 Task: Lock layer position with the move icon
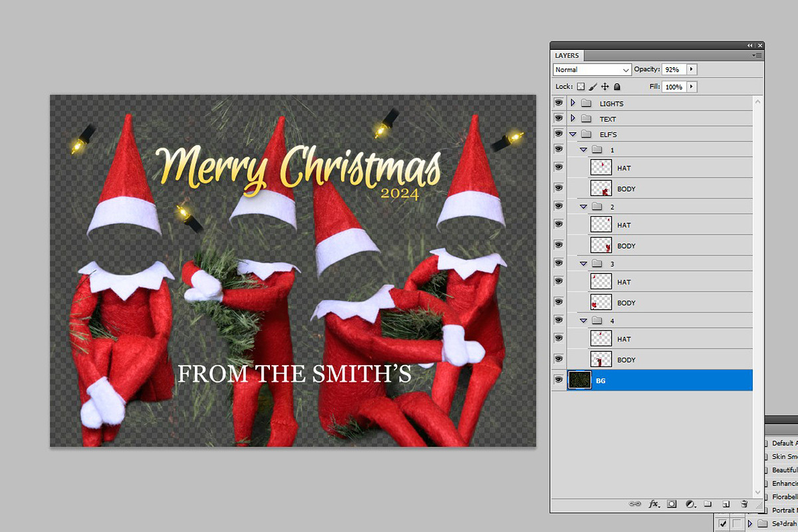coord(604,87)
